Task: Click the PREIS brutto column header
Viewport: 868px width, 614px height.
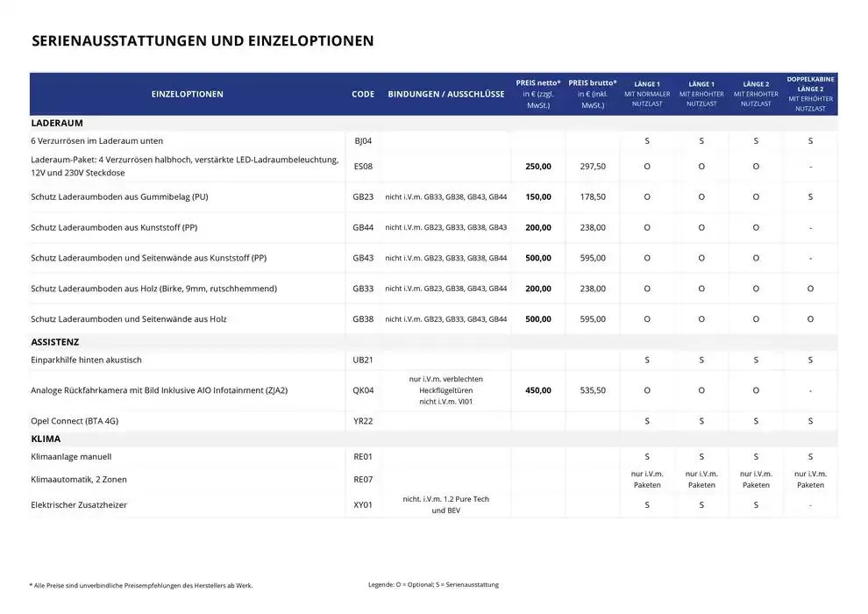Action: (x=593, y=94)
